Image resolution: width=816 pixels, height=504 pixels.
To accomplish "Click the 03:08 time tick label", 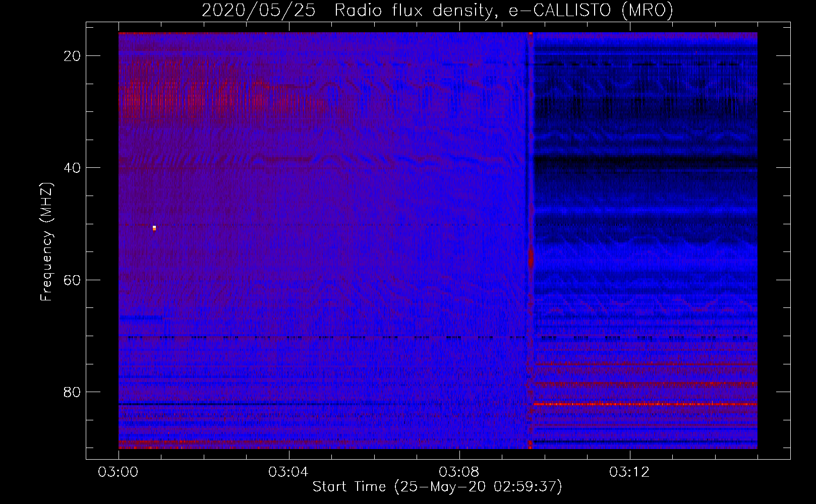I will [458, 472].
